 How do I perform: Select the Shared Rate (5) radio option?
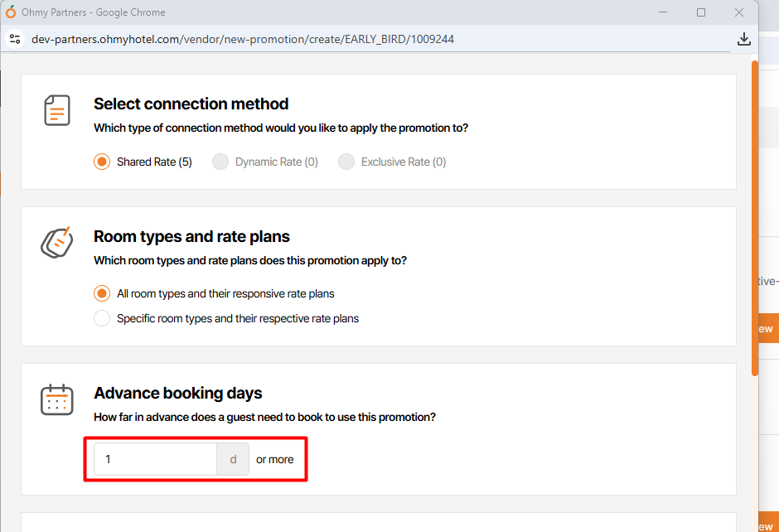tap(102, 162)
